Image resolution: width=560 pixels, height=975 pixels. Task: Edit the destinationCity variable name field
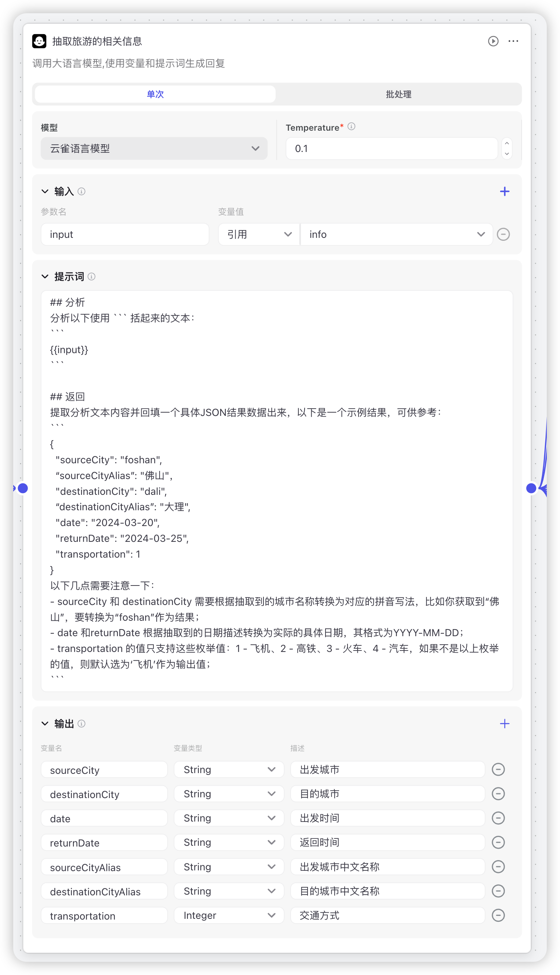104,794
